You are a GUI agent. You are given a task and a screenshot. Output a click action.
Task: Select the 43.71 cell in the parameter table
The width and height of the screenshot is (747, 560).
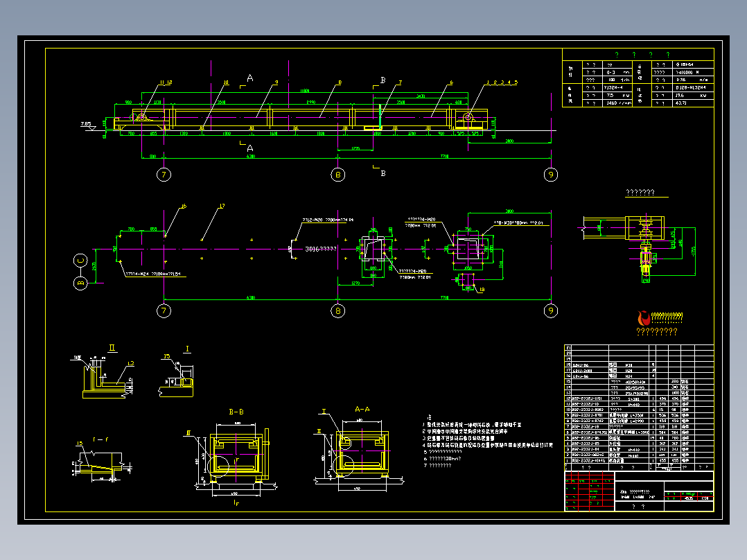coord(693,103)
